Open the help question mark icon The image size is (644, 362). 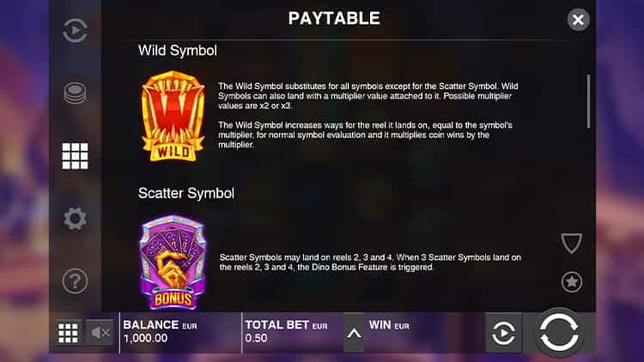76,281
